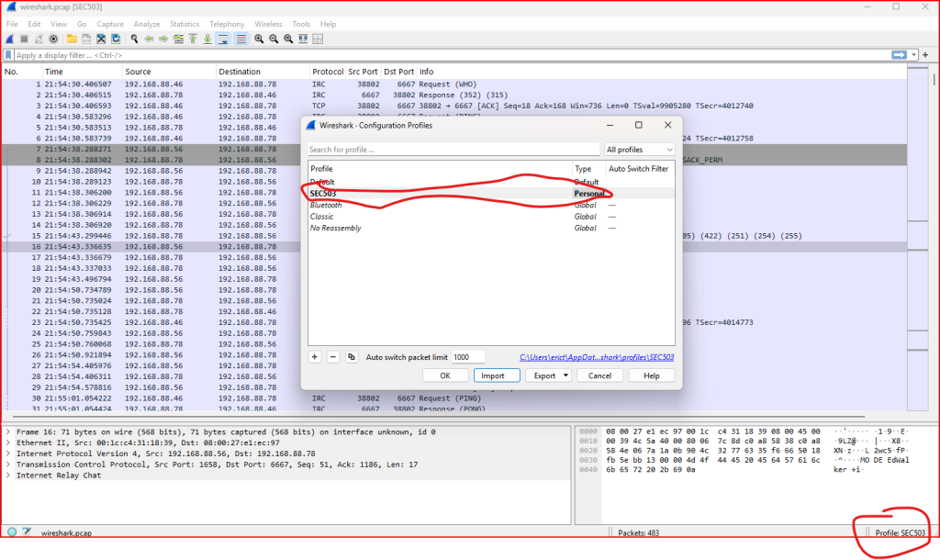Save this capture file icon

[86, 39]
